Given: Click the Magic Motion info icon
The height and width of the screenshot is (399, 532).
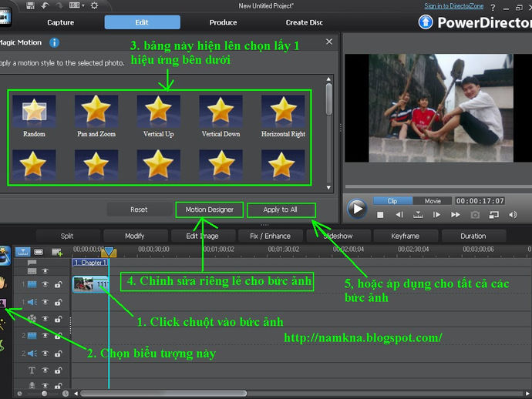Looking at the screenshot, I should pyautogui.click(x=54, y=42).
